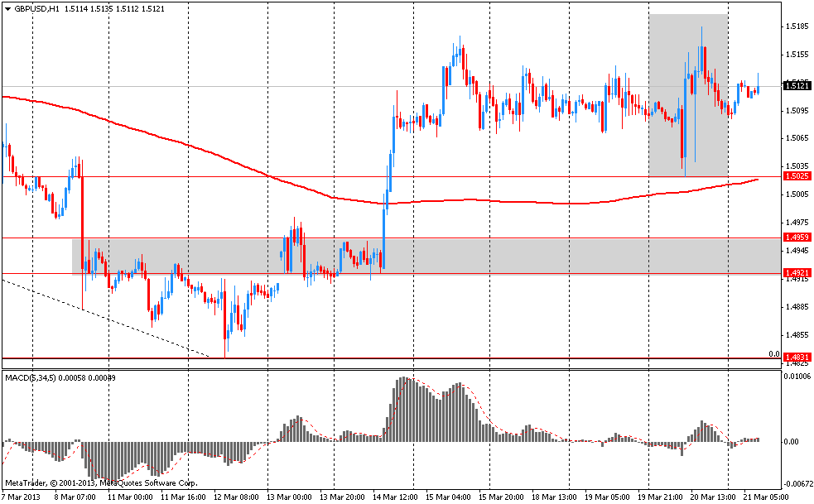Click the 1.4885 price axis value

(797, 307)
